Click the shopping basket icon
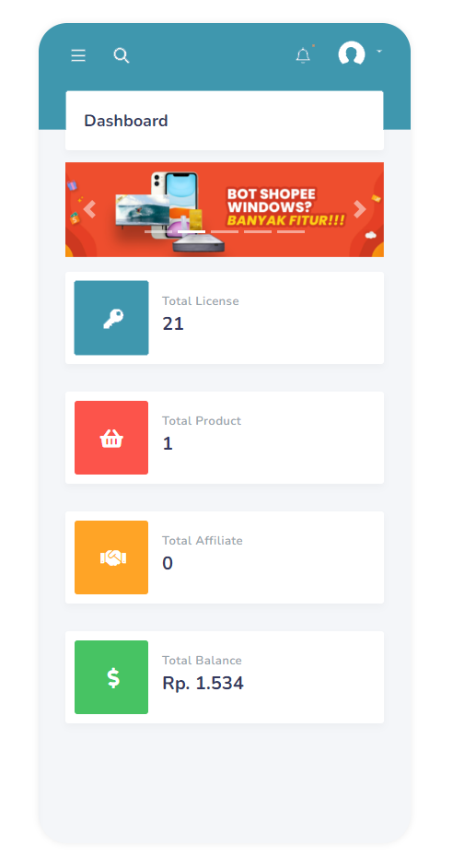453x868 pixels. pyautogui.click(x=111, y=438)
